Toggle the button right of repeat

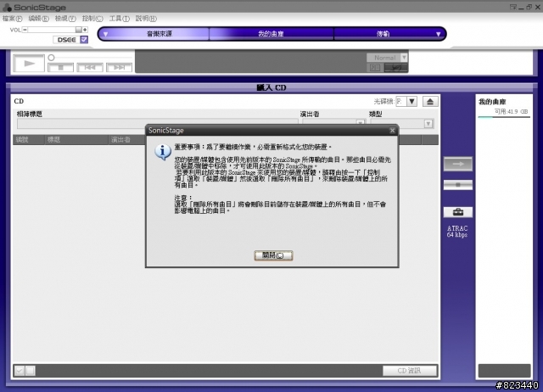pyautogui.click(x=396, y=68)
